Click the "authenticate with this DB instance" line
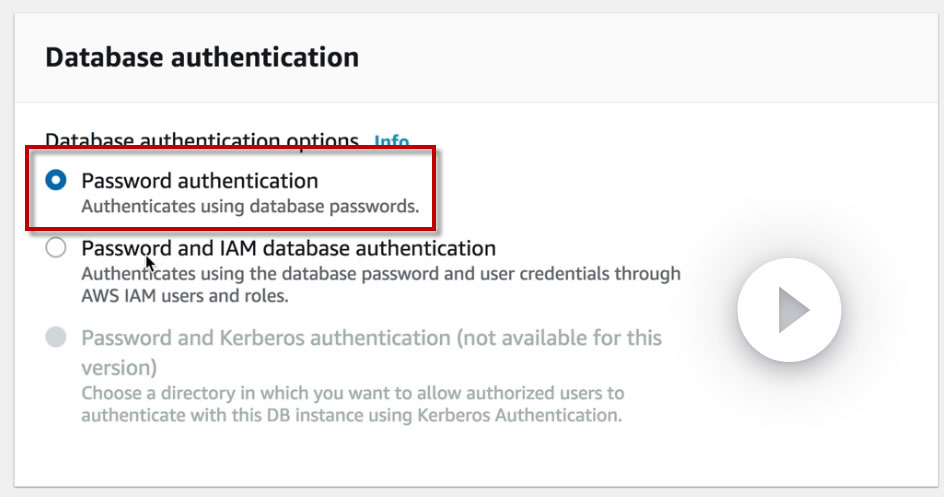Screen dimensions: 944x497 (351, 415)
